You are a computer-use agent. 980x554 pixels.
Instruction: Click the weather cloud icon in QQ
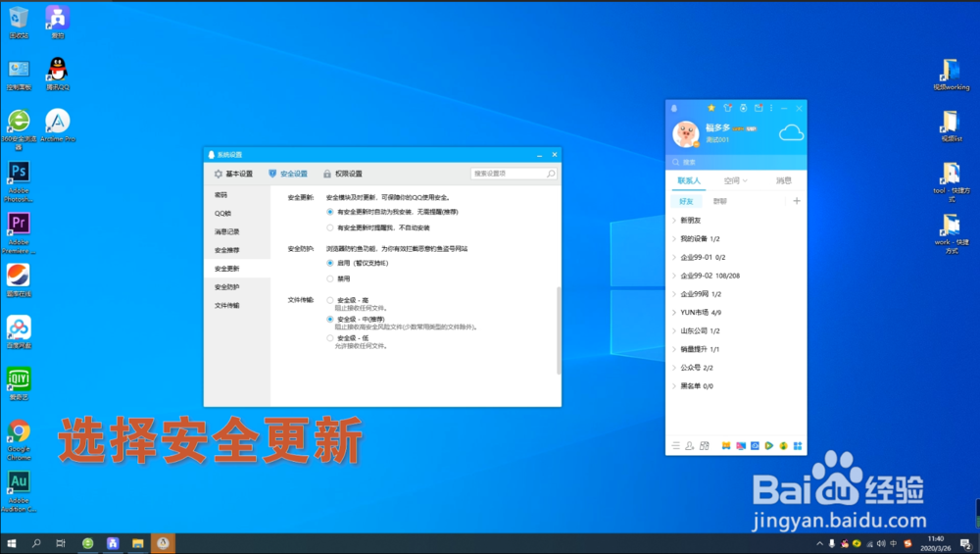pyautogui.click(x=791, y=132)
